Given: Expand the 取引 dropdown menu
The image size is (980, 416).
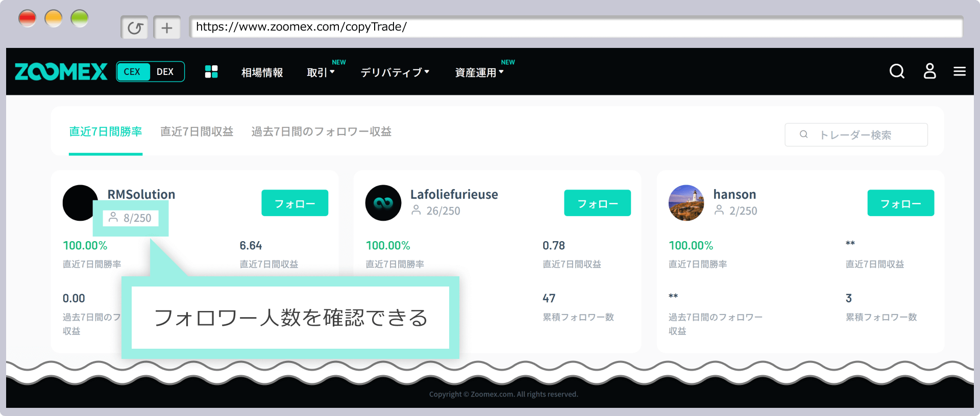Looking at the screenshot, I should click(321, 72).
